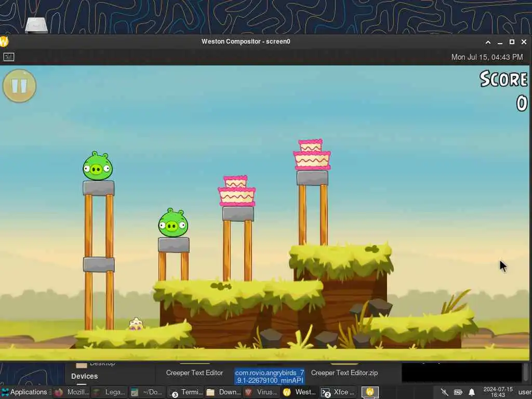Image resolution: width=532 pixels, height=399 pixels.
Task: Switch to the Virus... taskbar window
Action: (262, 392)
